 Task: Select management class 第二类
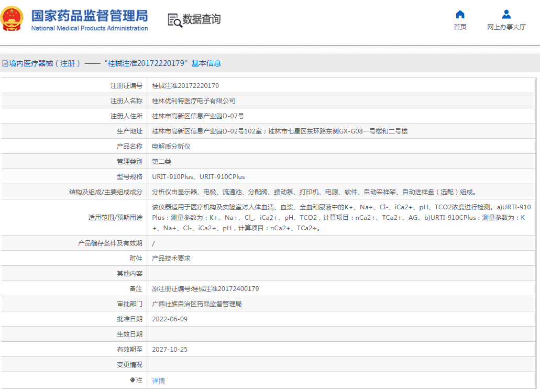(161, 161)
